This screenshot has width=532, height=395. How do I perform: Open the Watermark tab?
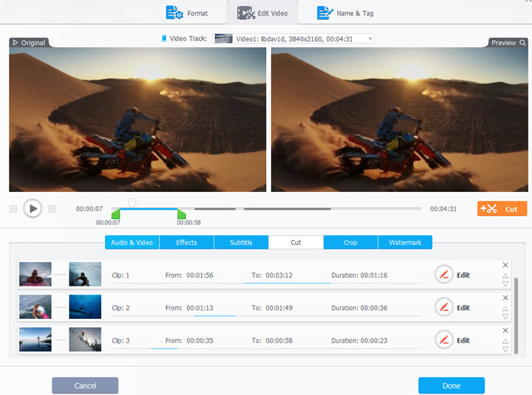pyautogui.click(x=405, y=242)
